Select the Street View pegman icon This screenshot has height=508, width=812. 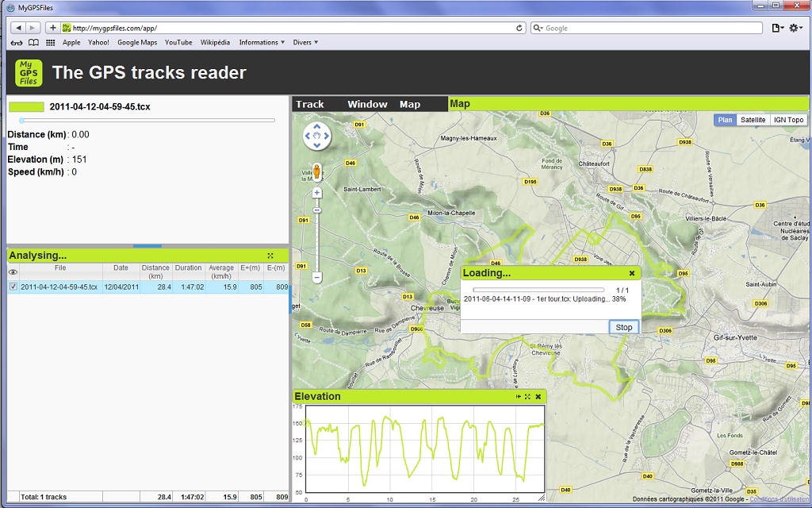[317, 171]
